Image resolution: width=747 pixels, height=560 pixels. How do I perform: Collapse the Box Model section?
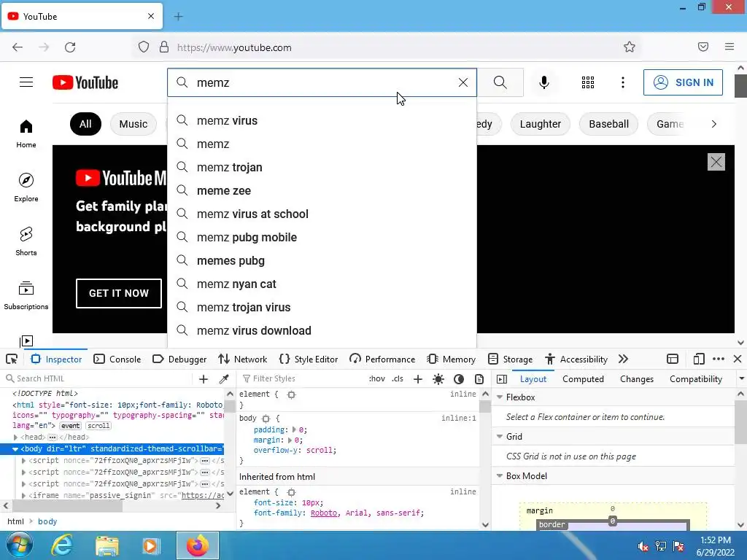click(500, 476)
